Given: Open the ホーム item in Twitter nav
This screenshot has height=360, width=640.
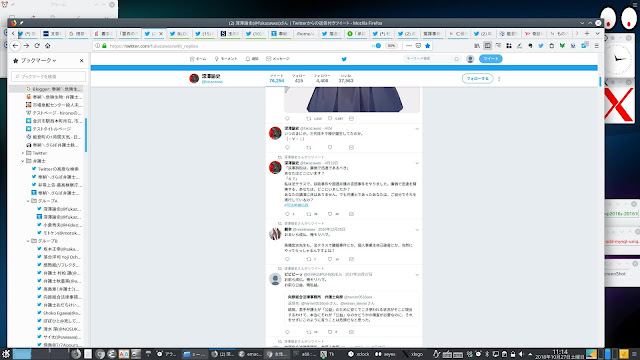Looking at the screenshot, I should 198,59.
